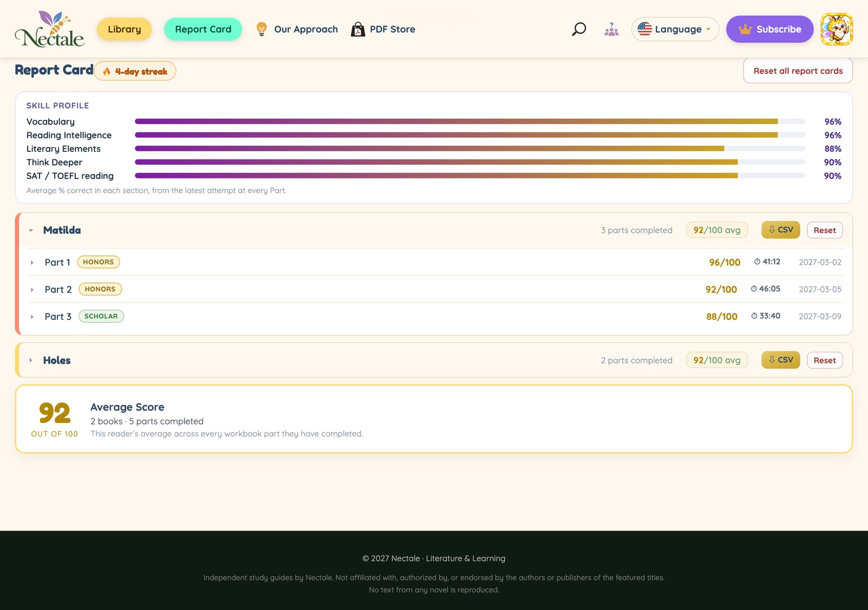Image resolution: width=868 pixels, height=610 pixels.
Task: Reset the Matilda report card
Action: click(x=825, y=230)
